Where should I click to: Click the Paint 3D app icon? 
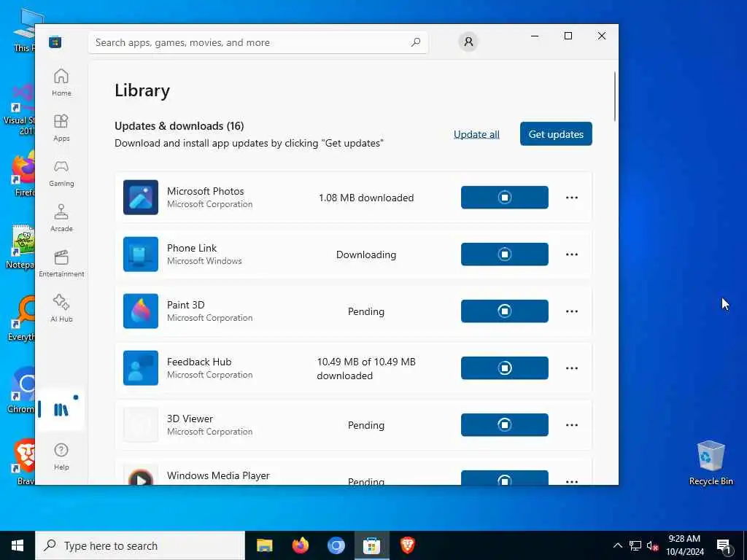(141, 311)
